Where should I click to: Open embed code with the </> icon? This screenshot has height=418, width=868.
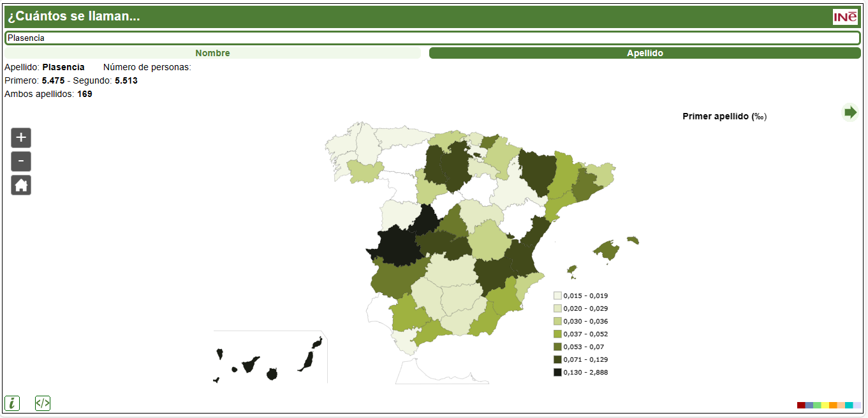coord(41,403)
